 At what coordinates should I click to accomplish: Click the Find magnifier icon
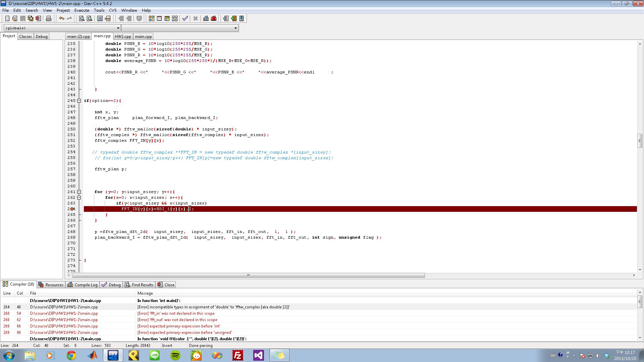(82, 18)
